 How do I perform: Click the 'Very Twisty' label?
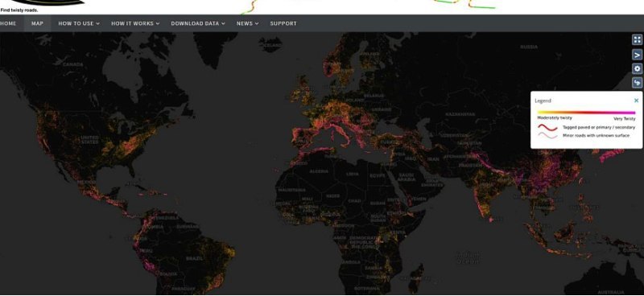(x=625, y=119)
